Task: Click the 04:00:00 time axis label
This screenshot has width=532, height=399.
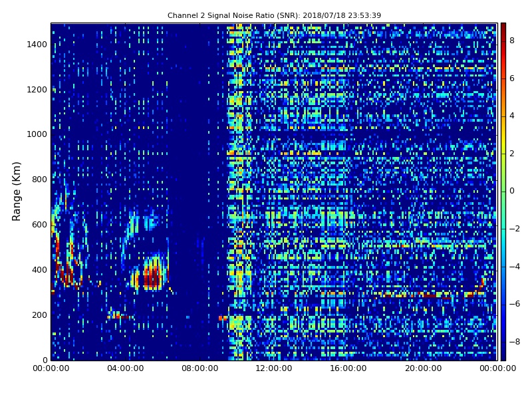Action: click(125, 368)
